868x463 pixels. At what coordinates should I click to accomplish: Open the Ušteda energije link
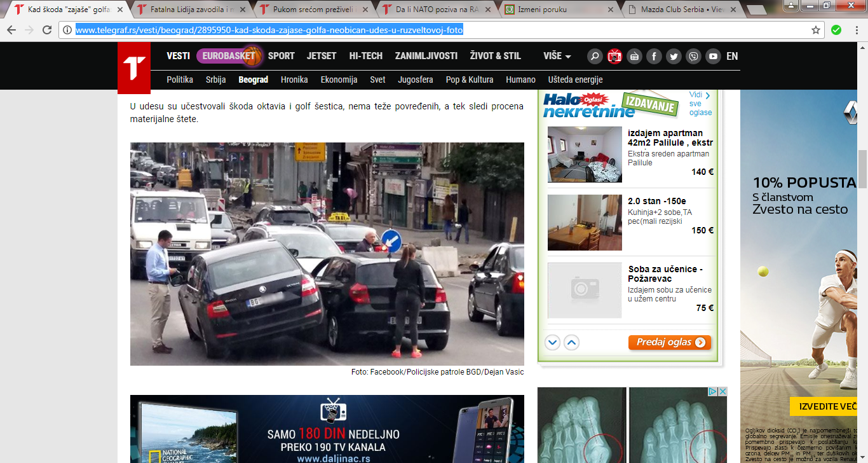coord(575,79)
